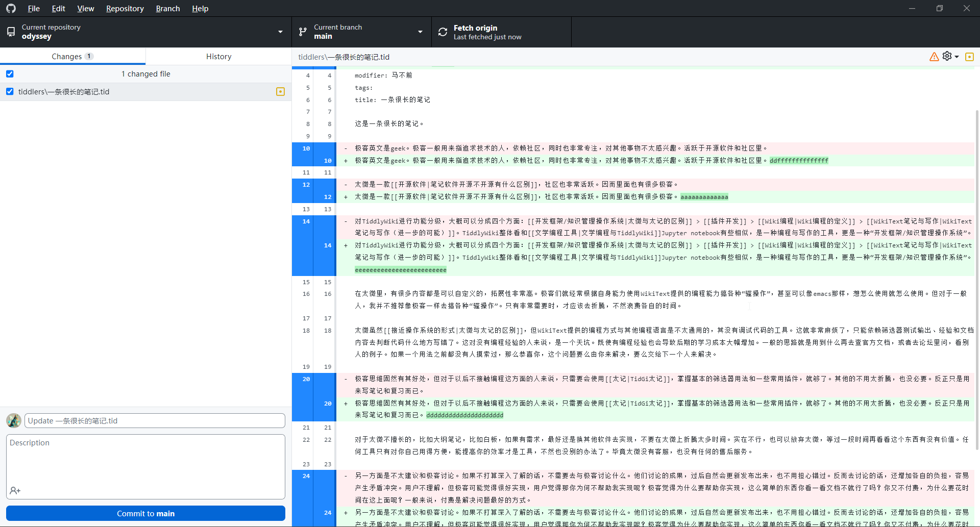The width and height of the screenshot is (980, 527).
Task: Click the 'title: 一条很长的笔记' diff line
Action: [393, 100]
